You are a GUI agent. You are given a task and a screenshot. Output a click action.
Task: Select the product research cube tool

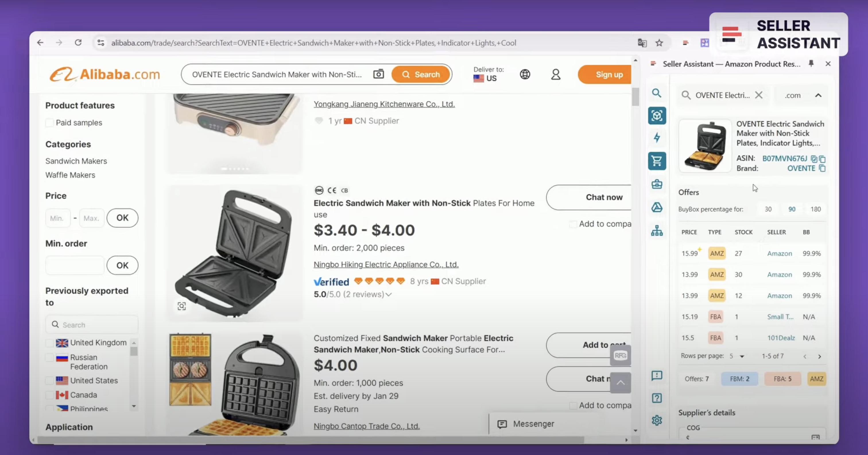657,116
